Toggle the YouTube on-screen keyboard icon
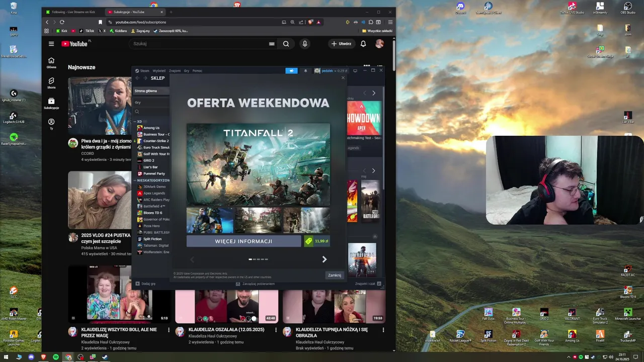 coord(272,44)
